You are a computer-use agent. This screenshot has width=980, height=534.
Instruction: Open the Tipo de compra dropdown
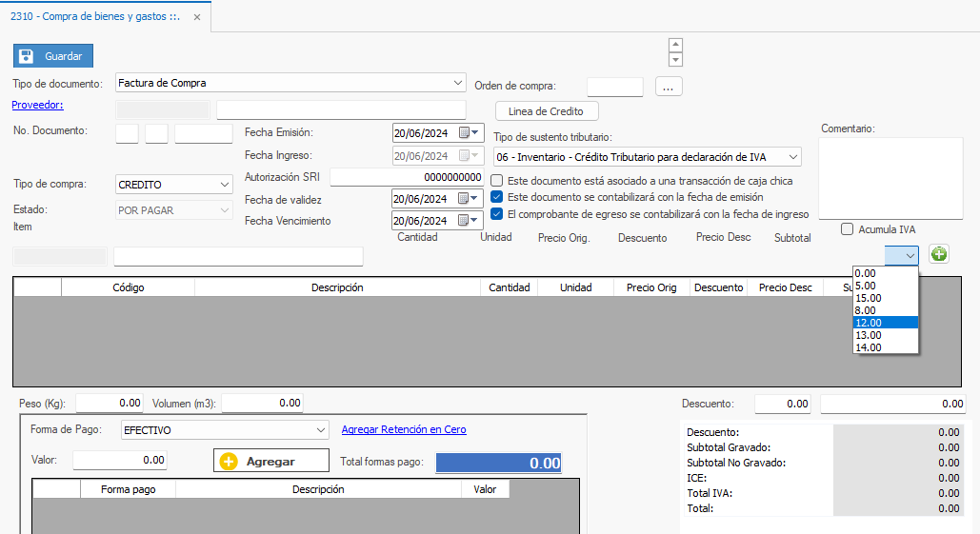224,184
